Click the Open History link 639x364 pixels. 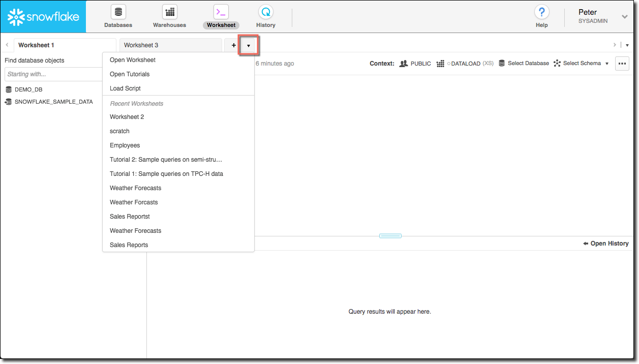(606, 244)
